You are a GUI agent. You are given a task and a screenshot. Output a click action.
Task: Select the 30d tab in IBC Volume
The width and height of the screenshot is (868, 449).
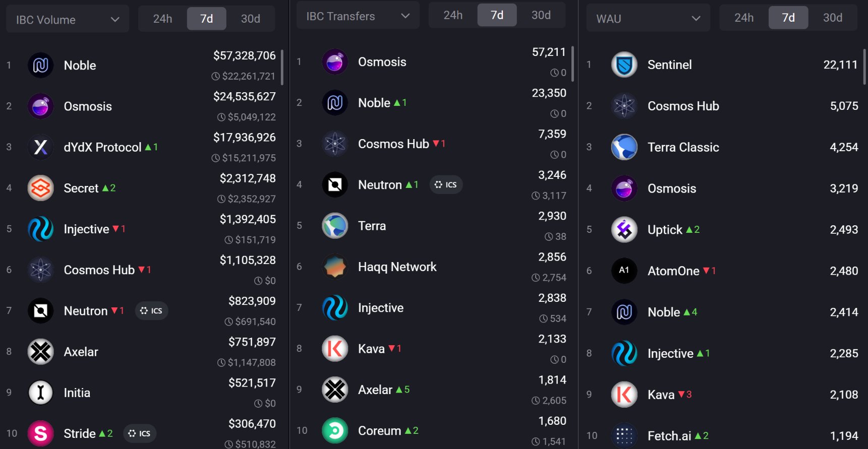coord(250,19)
